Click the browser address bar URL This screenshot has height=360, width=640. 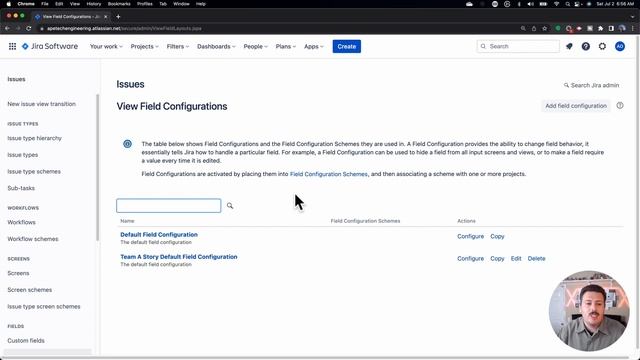[124, 29]
